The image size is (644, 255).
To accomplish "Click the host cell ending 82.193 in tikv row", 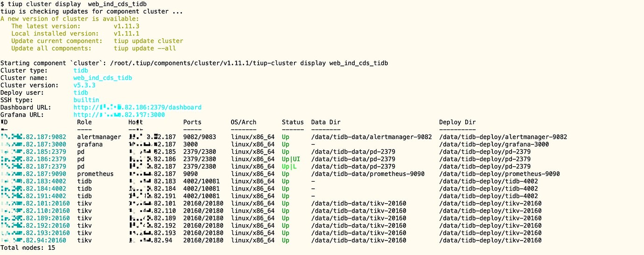I will point(152,233).
